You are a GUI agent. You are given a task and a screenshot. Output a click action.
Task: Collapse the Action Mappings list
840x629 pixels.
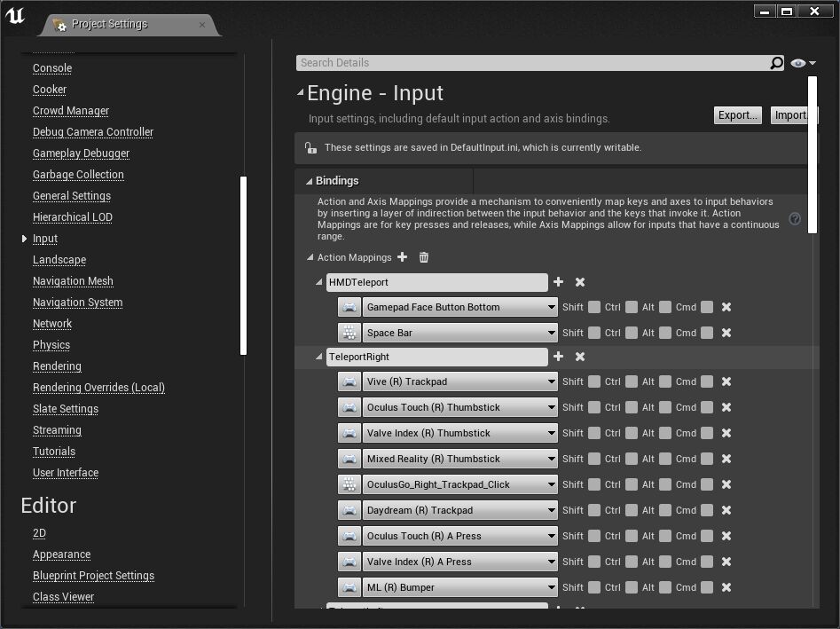pos(310,257)
